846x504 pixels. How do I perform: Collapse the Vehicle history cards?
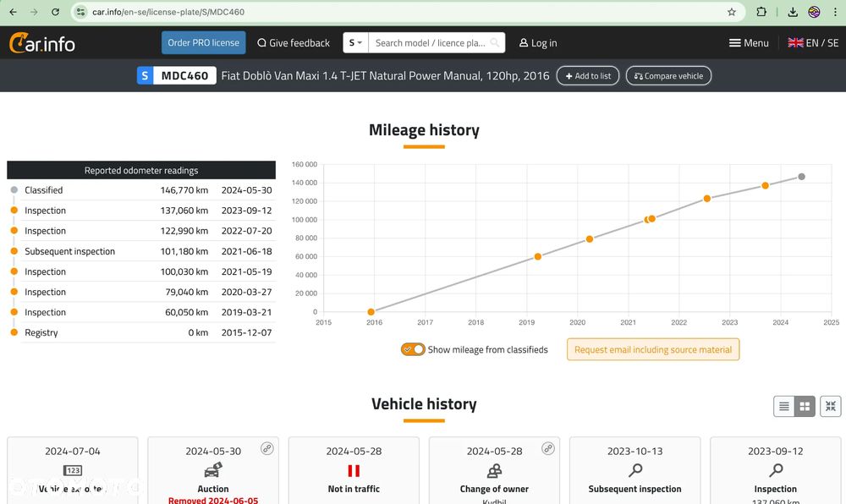click(x=831, y=406)
